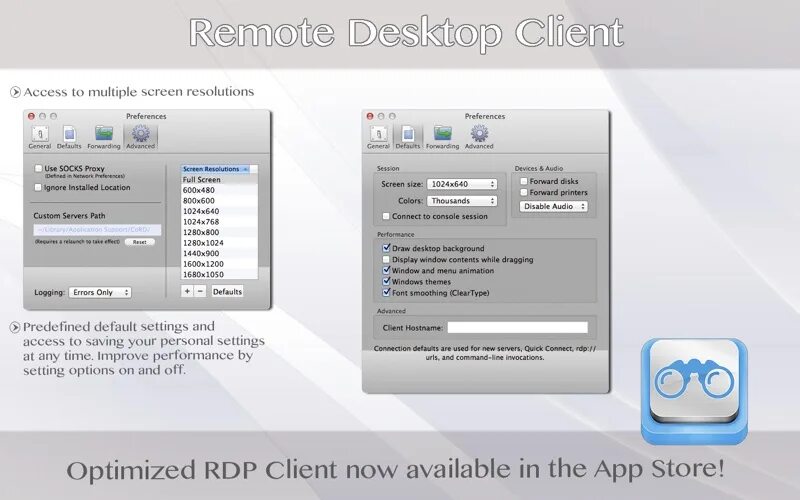Image resolution: width=800 pixels, height=500 pixels.
Task: Select 600x480 resolution row
Action: click(219, 190)
